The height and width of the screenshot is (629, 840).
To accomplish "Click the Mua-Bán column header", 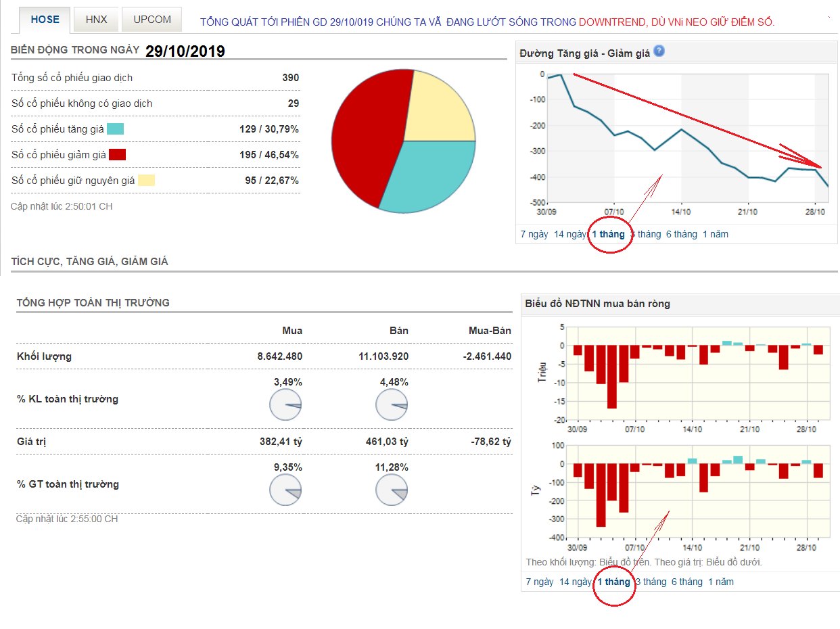I will pos(490,331).
